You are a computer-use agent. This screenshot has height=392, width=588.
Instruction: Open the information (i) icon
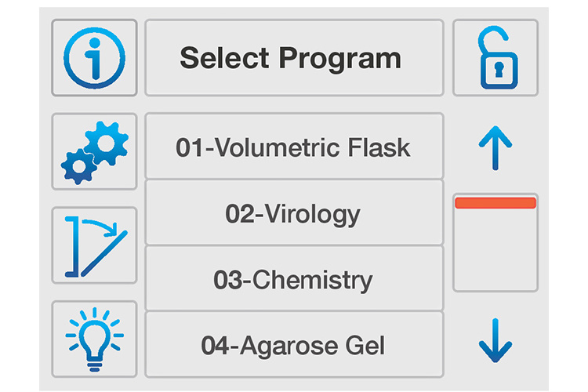pos(94,57)
